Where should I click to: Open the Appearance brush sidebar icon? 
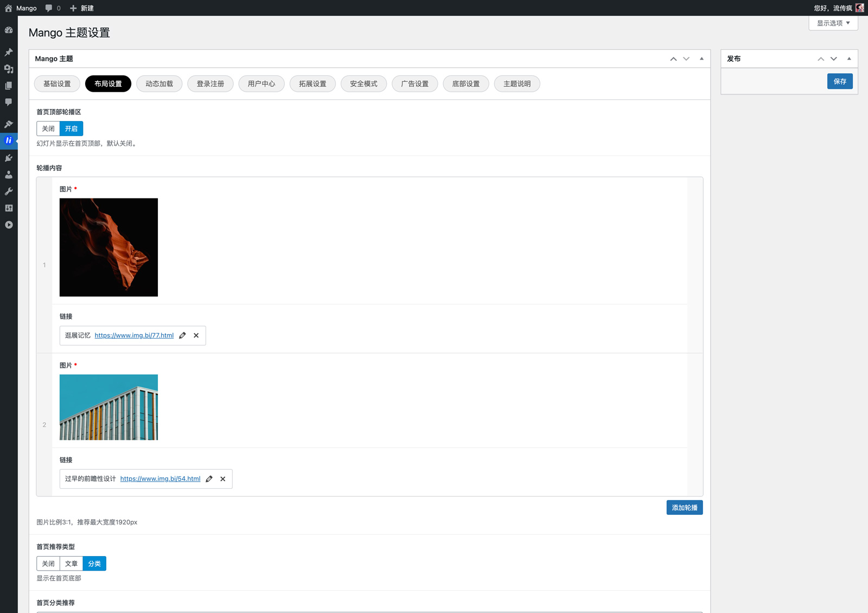[9, 124]
